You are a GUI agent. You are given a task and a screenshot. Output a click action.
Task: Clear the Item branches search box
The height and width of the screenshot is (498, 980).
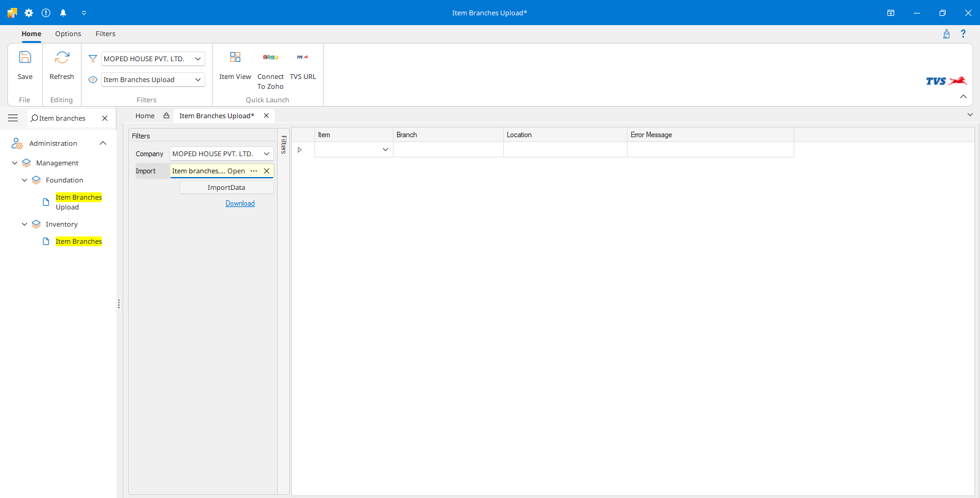(105, 118)
